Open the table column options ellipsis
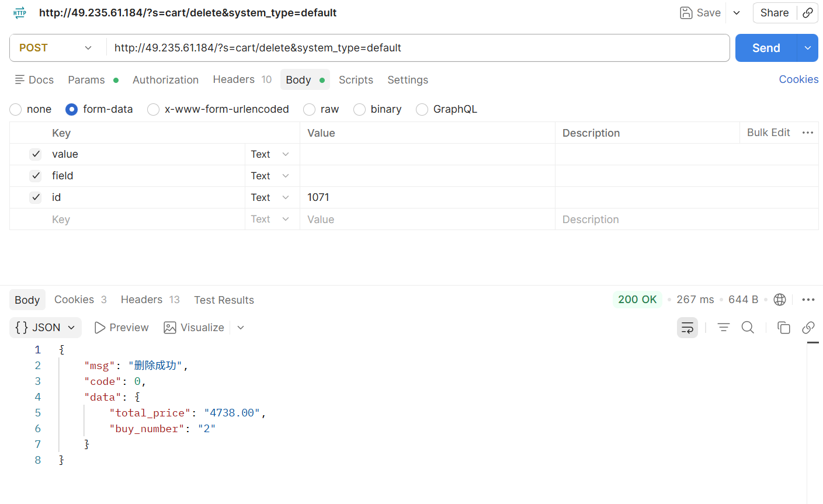This screenshot has width=823, height=504. click(x=808, y=133)
